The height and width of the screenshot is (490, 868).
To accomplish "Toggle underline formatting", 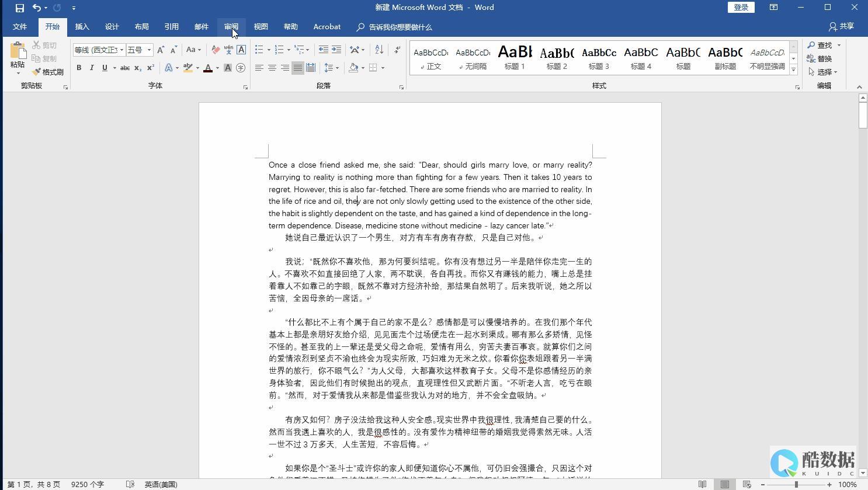I will pyautogui.click(x=105, y=68).
